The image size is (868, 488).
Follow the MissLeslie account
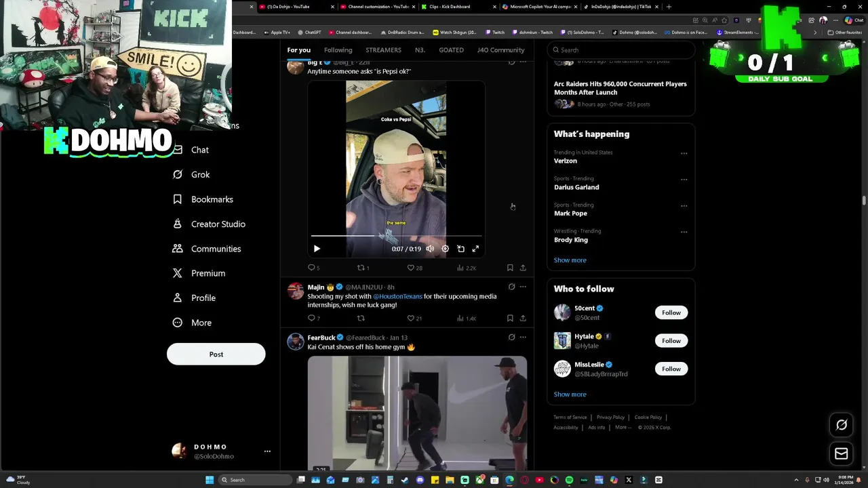(x=671, y=369)
